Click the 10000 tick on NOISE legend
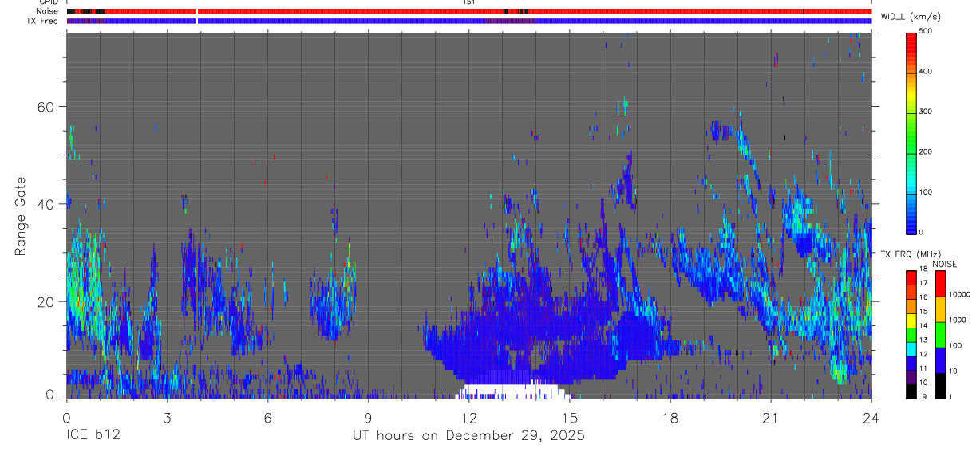 959,294
